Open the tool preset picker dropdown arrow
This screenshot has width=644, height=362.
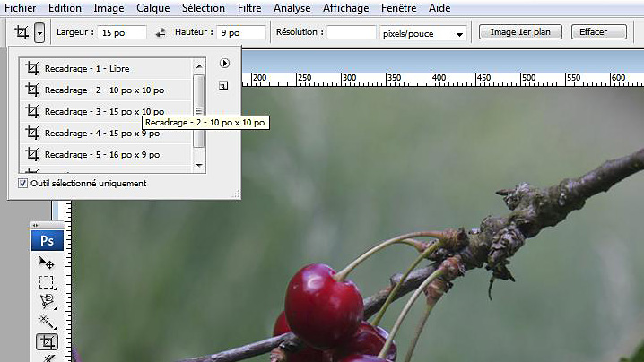(x=39, y=32)
